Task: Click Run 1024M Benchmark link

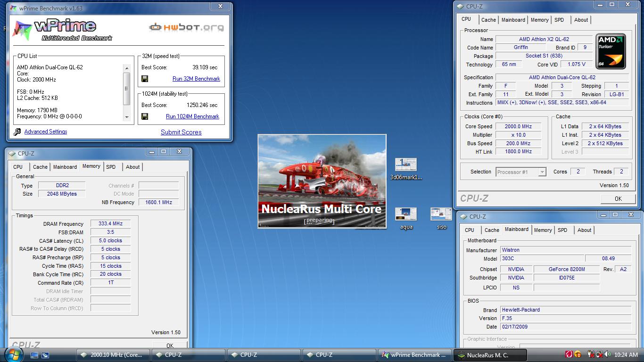Action: pos(192,116)
